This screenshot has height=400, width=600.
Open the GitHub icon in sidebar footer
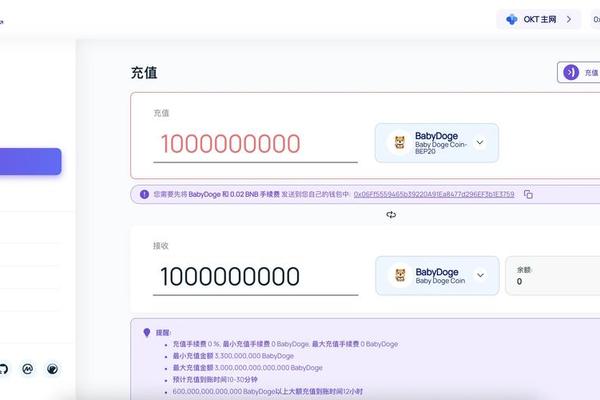click(3, 369)
